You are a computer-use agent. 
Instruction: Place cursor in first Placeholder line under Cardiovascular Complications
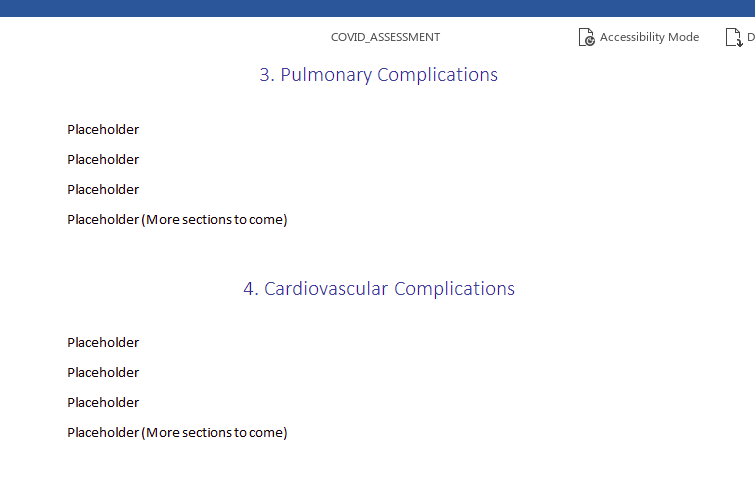(103, 342)
